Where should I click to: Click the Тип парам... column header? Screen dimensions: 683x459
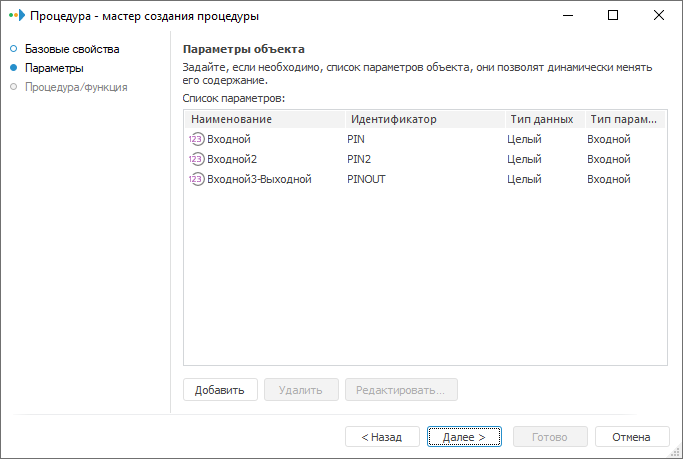(625, 119)
